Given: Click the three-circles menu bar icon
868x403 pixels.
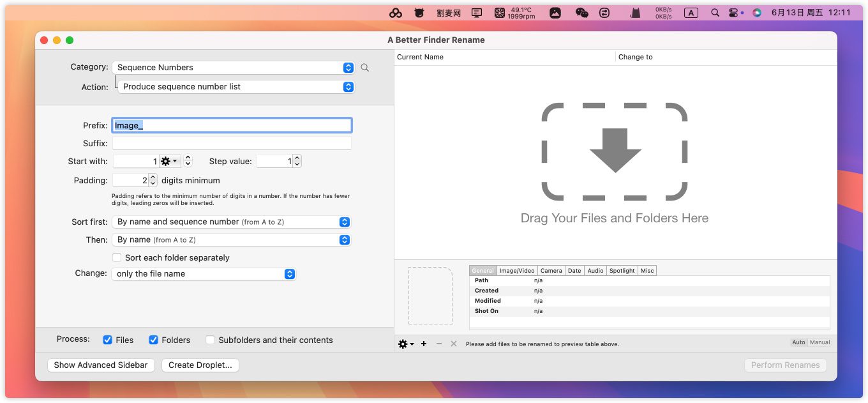Looking at the screenshot, I should click(x=396, y=13).
